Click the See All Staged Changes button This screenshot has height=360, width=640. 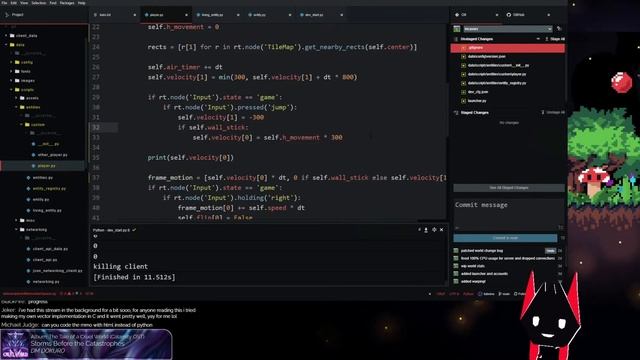click(509, 188)
